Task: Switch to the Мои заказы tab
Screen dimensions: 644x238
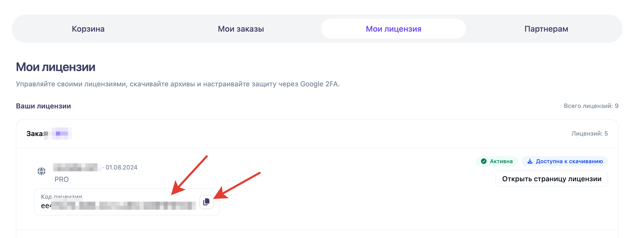Action: (x=241, y=29)
